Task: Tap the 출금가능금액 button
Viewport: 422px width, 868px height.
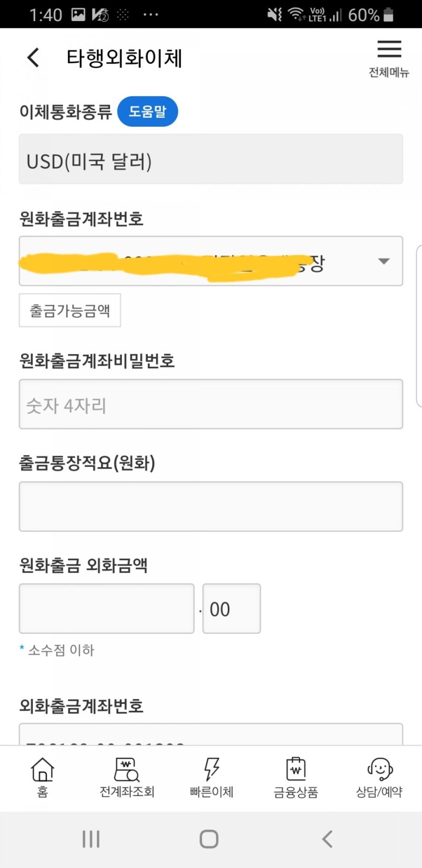Action: coord(70,310)
